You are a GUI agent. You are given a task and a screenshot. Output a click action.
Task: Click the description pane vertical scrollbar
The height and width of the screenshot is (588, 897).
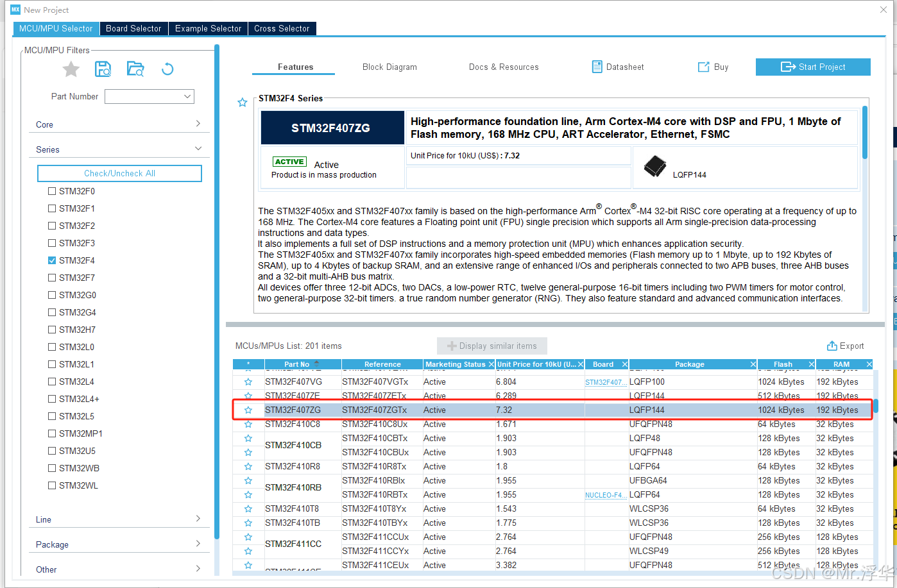[x=865, y=132]
